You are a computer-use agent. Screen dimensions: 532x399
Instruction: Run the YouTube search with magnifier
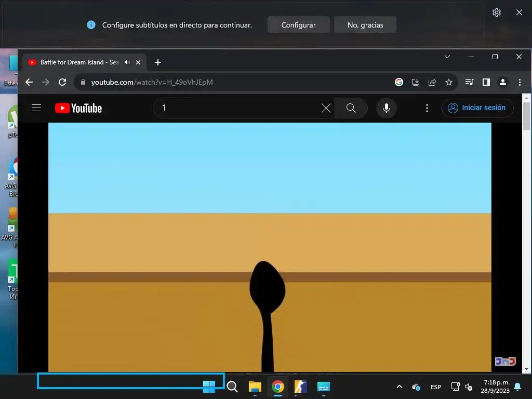(351, 108)
